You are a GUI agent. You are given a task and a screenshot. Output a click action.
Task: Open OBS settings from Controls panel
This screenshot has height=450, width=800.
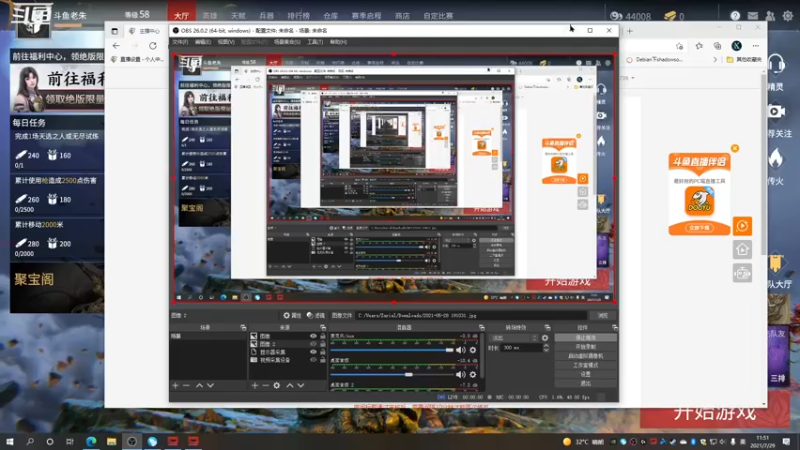[585, 374]
